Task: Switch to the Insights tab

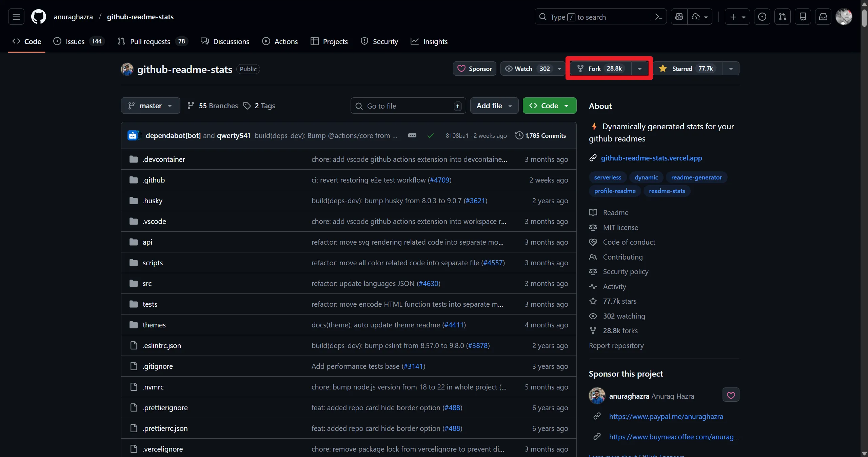Action: tap(429, 41)
